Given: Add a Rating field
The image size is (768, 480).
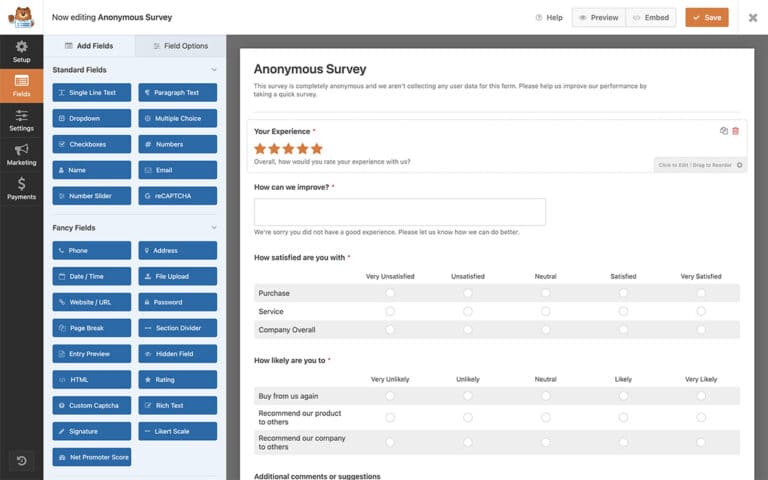Looking at the screenshot, I should [x=177, y=380].
